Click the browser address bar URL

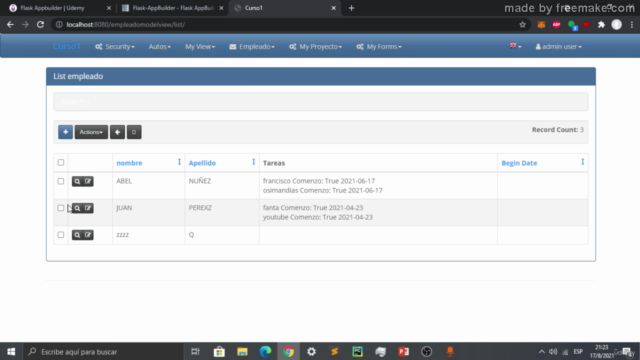[x=126, y=24]
